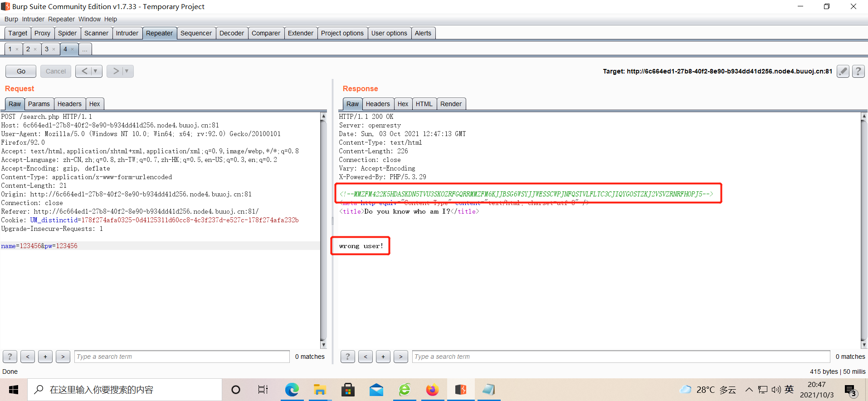Click the Go button to send request
The width and height of the screenshot is (868, 401).
pos(21,71)
